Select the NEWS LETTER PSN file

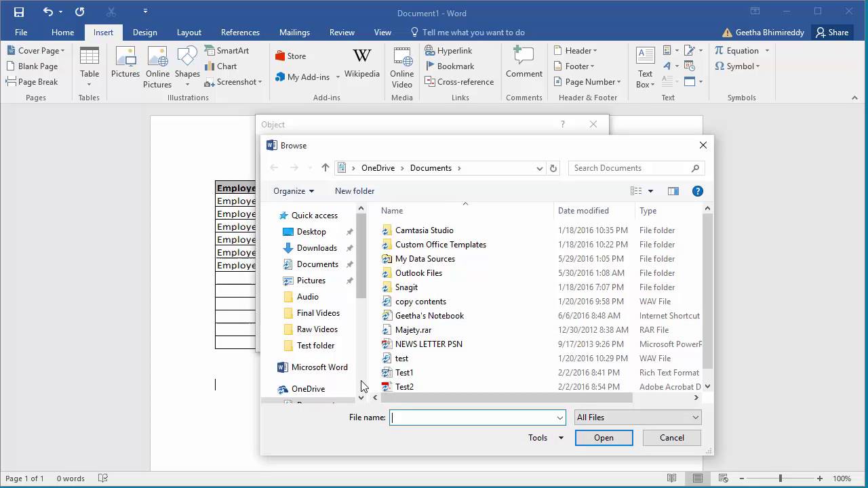point(429,344)
